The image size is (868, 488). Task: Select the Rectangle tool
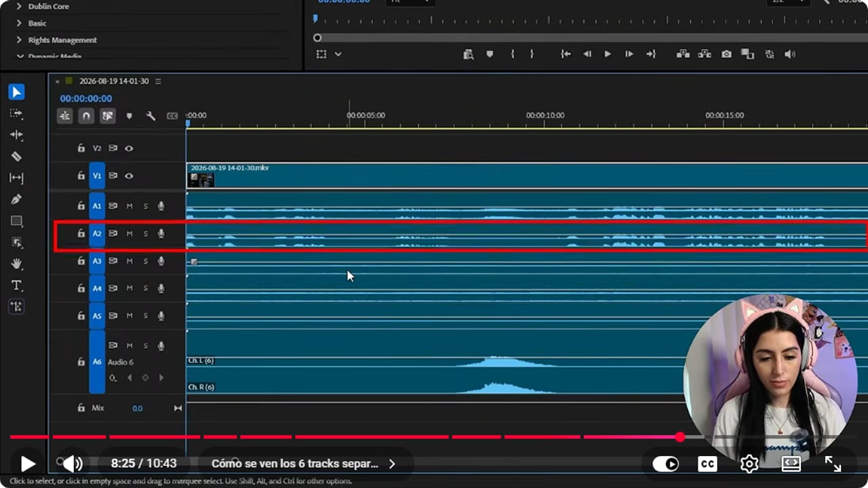[16, 221]
